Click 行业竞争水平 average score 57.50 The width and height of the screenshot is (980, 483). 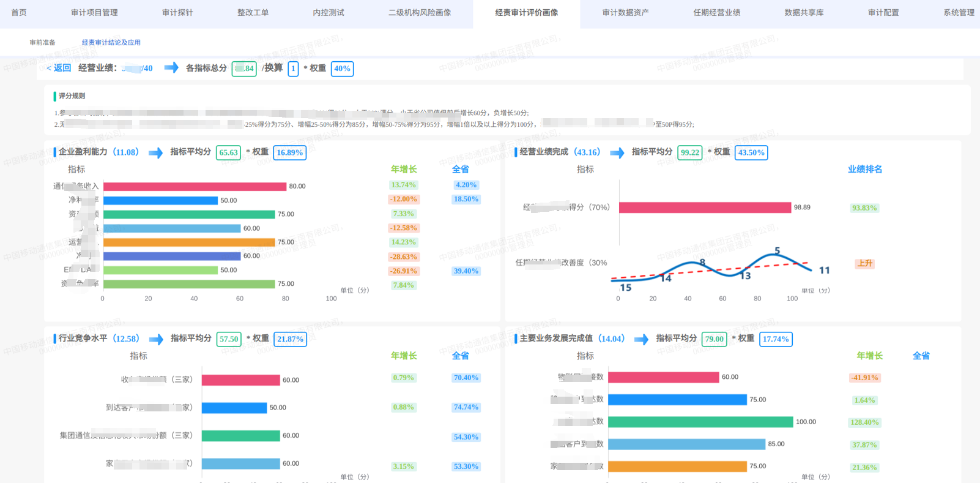(229, 339)
